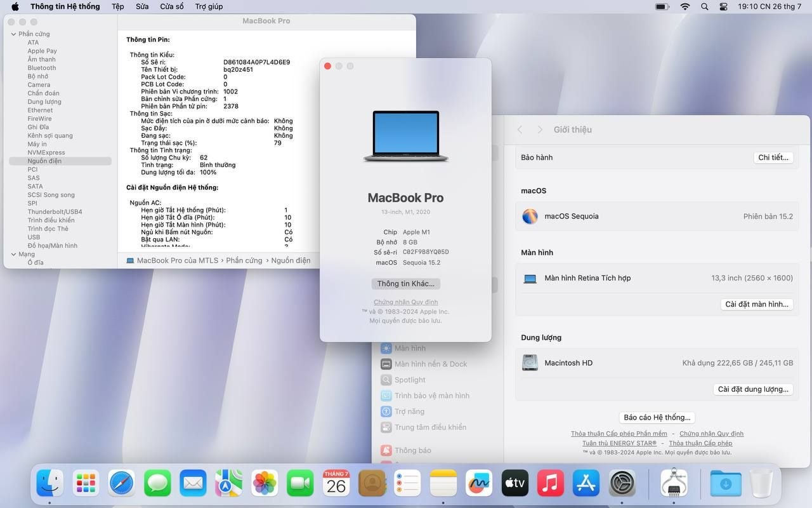Select Đồ họa/Màn hình in tree
Image resolution: width=812 pixels, height=508 pixels.
tap(53, 246)
